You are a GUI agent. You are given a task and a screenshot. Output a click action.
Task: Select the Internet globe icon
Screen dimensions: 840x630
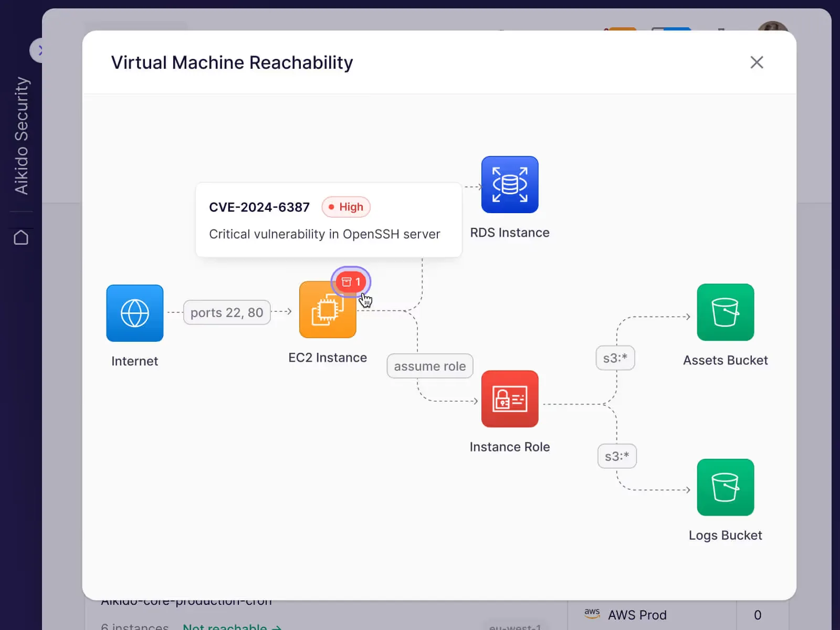(134, 313)
